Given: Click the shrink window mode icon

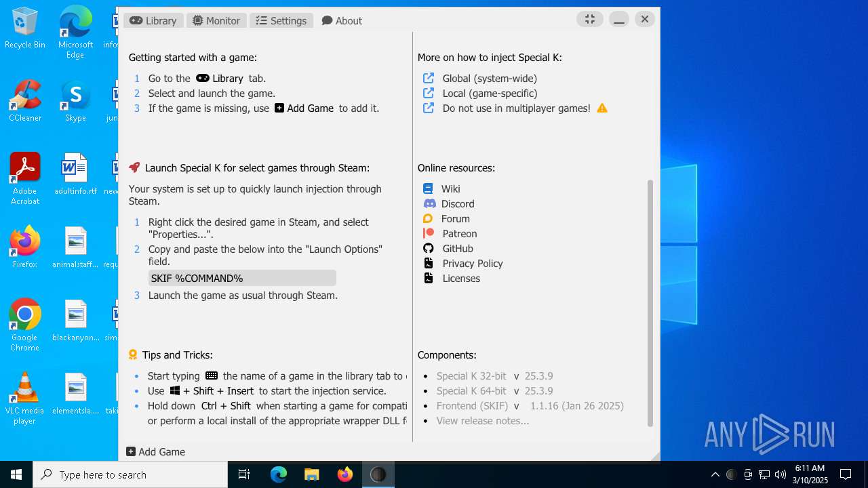Looking at the screenshot, I should [x=590, y=20].
